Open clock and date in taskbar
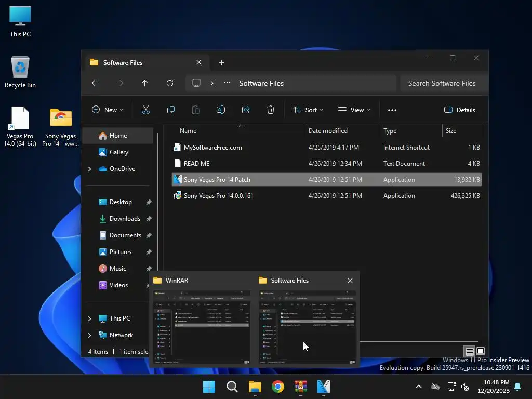Image resolution: width=532 pixels, height=399 pixels. pos(494,387)
